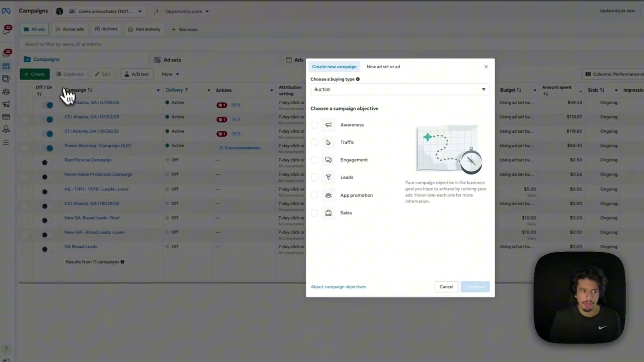644x362 pixels.
Task: Sort by the Ends column header
Action: pos(596,90)
